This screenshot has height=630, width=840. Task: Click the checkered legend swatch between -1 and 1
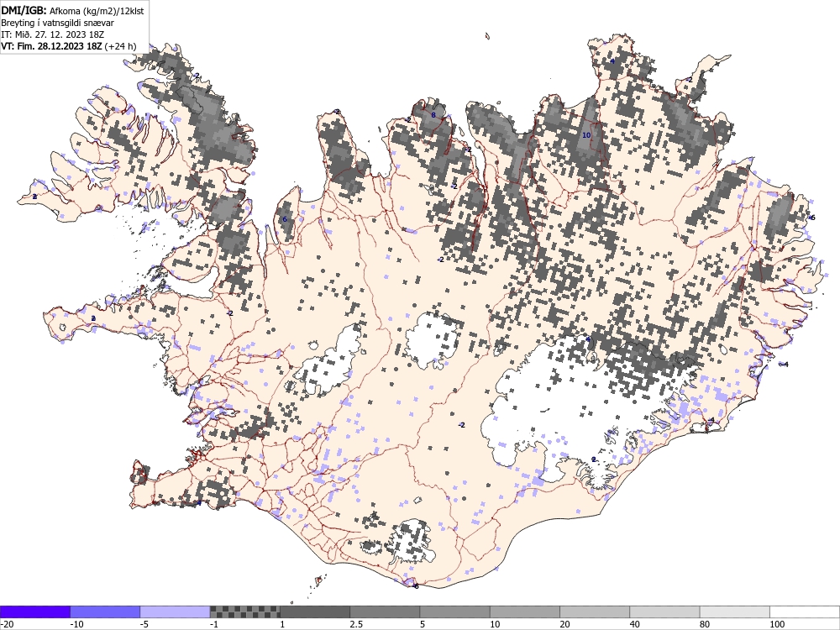(244, 612)
